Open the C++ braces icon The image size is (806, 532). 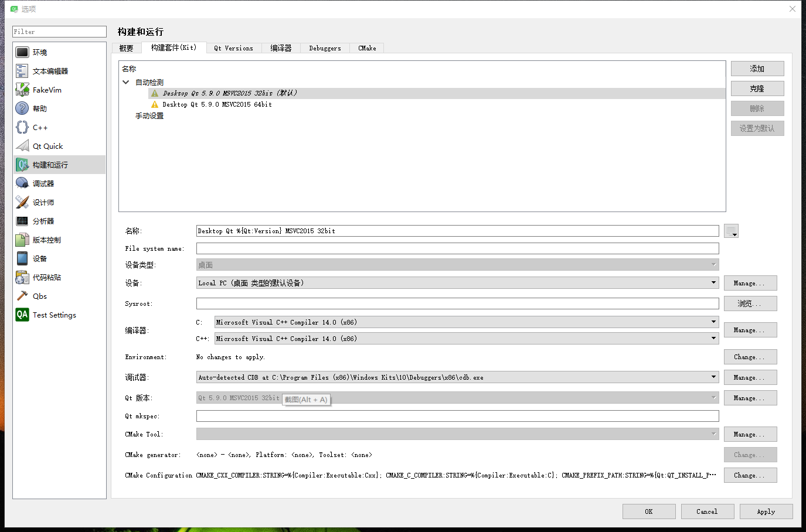(x=22, y=127)
